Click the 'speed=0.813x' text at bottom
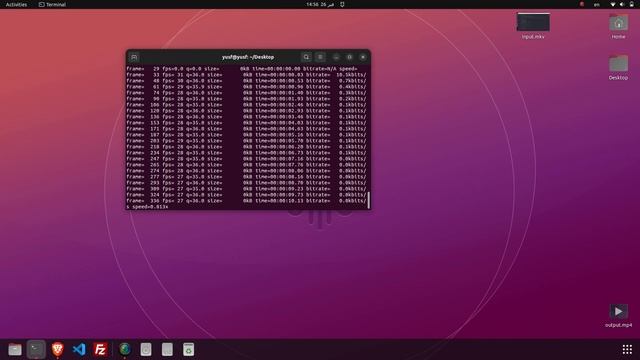 150,207
